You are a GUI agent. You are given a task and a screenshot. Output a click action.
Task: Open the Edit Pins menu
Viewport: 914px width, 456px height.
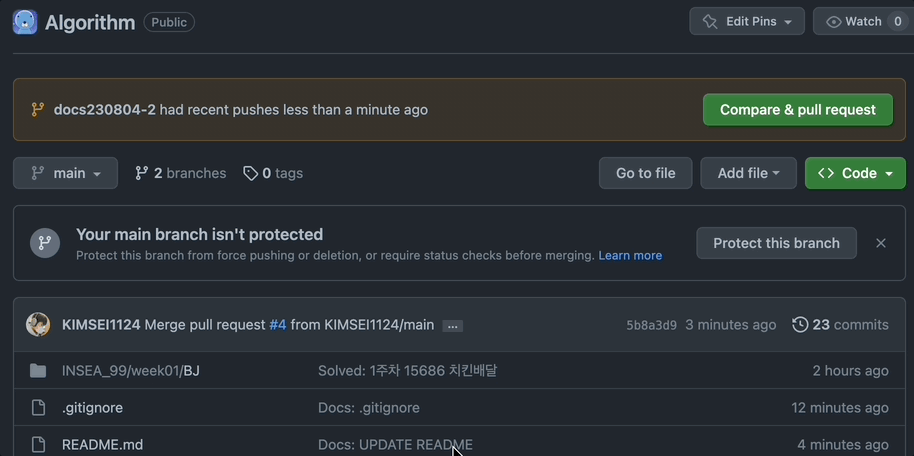(747, 21)
